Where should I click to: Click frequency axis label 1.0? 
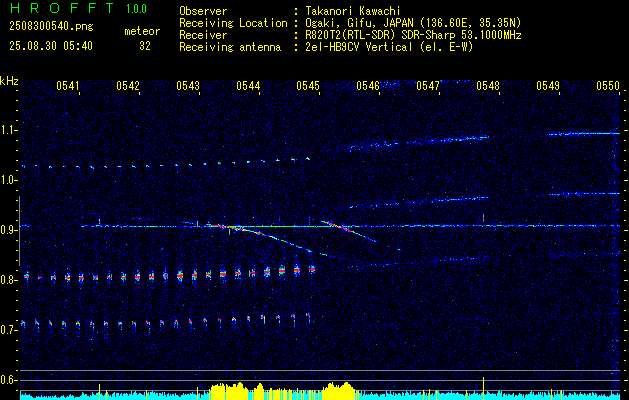click(8, 180)
